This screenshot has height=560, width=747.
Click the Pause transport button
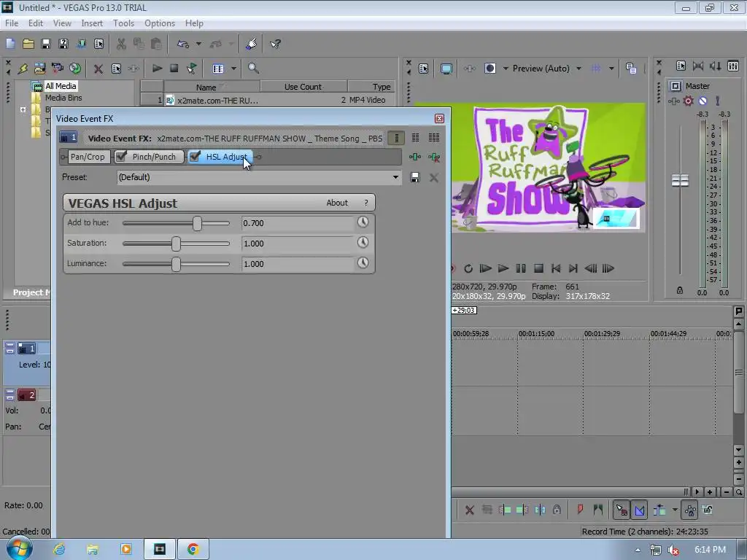pos(521,268)
